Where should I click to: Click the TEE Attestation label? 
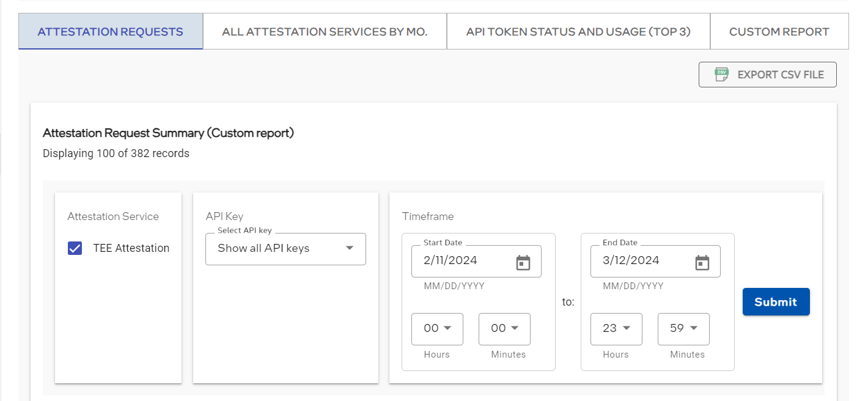pyautogui.click(x=131, y=248)
